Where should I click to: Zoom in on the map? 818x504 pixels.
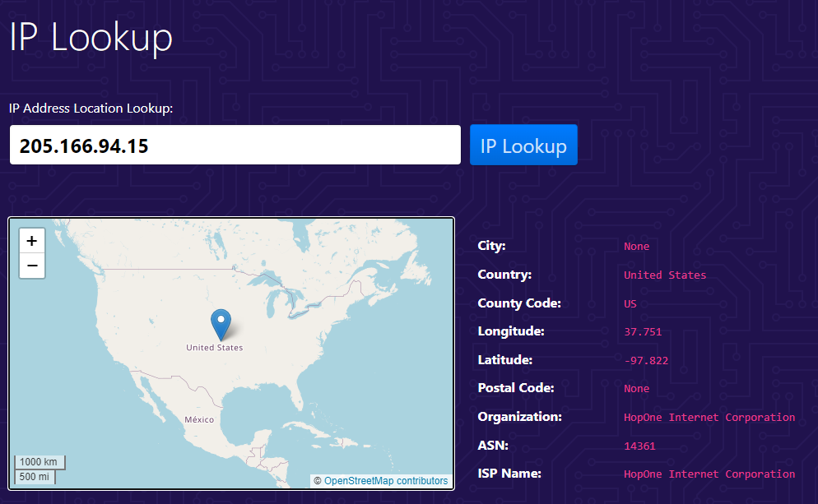pos(32,241)
